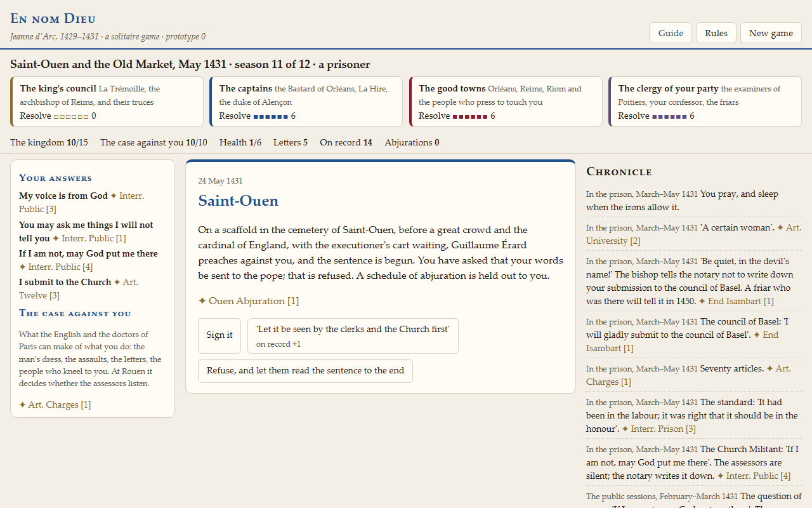Screen dimensions: 812x508
Task: Click the 'Saint-Ouen' event title
Action: point(239,201)
